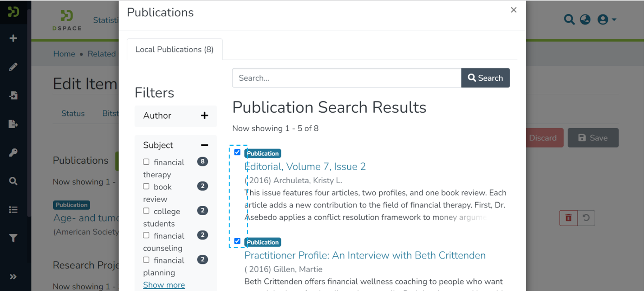Open the import icon in left sidebar
The image size is (644, 291).
pyautogui.click(x=13, y=95)
